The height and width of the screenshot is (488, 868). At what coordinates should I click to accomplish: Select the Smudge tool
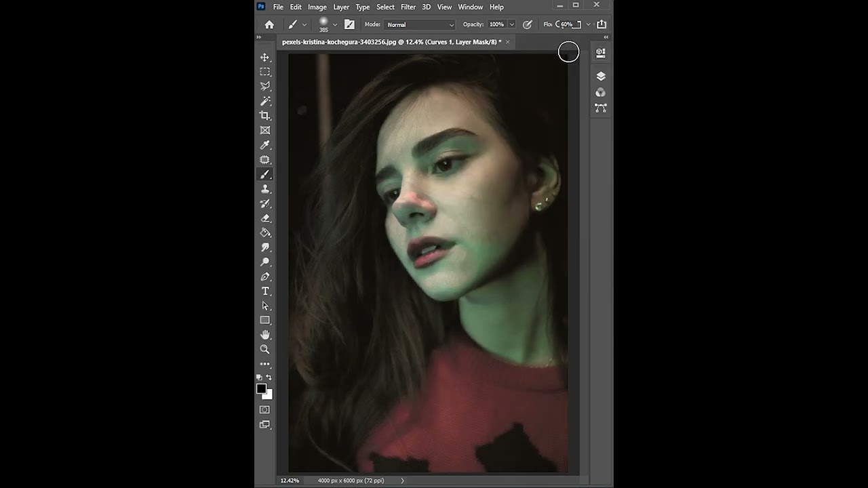[265, 247]
